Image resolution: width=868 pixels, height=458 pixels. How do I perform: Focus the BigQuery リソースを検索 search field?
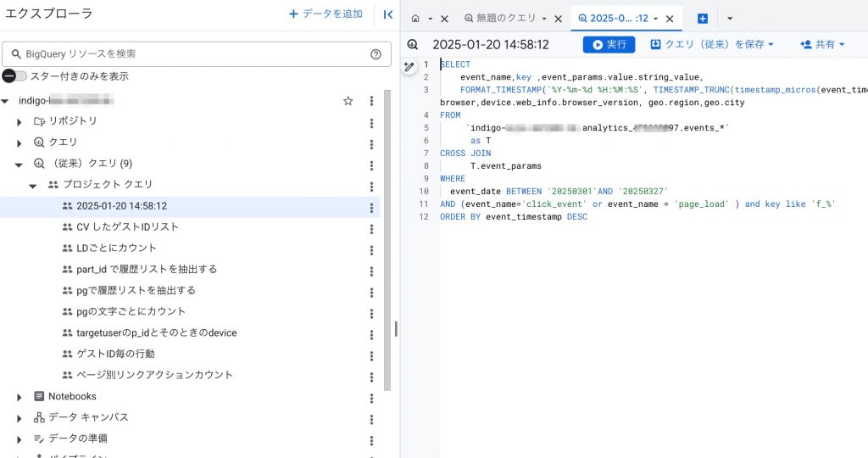(x=196, y=53)
